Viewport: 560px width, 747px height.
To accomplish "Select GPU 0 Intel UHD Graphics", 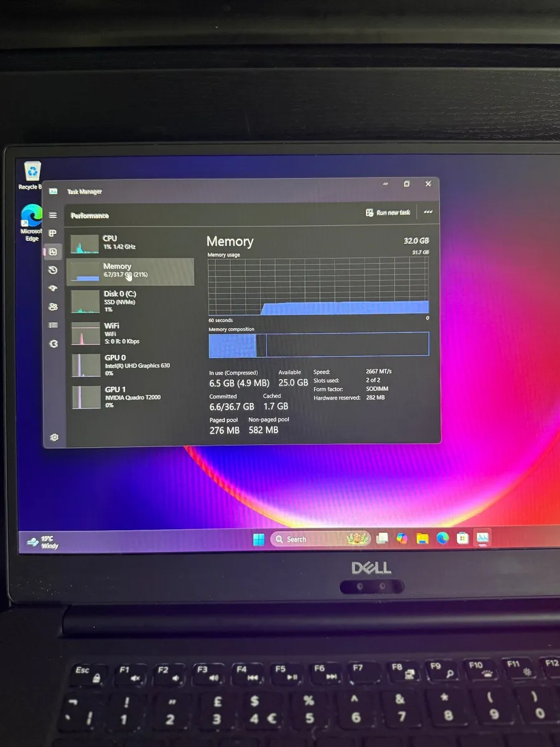I will point(130,365).
